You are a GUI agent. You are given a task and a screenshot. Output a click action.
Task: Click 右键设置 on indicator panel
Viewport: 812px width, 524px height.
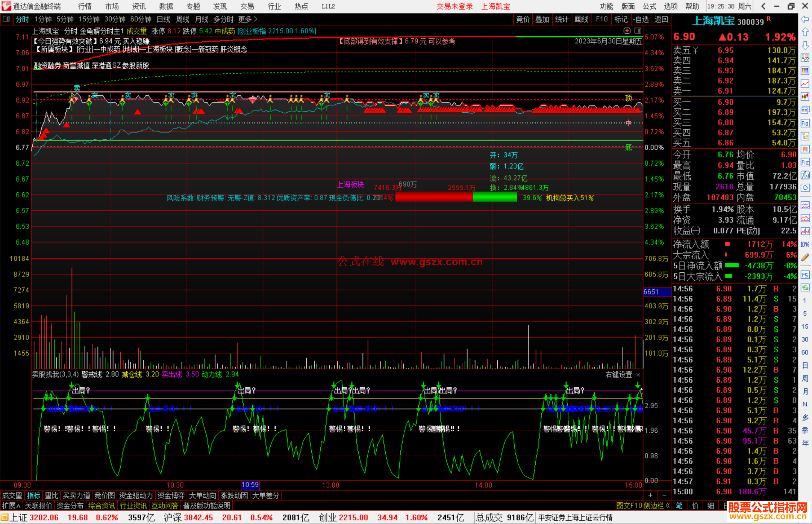(619, 375)
